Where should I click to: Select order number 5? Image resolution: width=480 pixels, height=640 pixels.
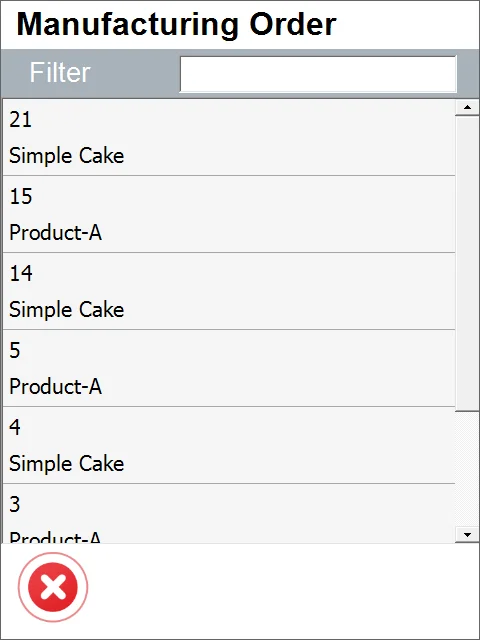[15, 350]
